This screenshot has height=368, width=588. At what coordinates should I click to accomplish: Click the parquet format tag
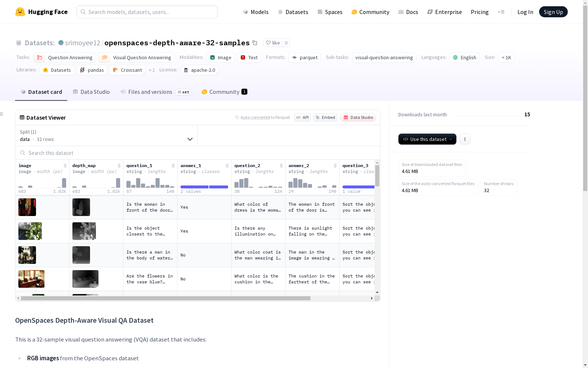305,57
